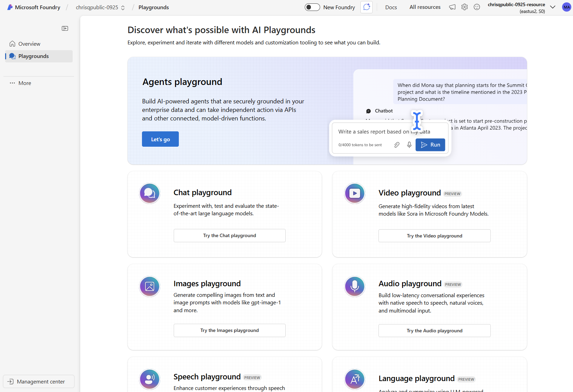Click the Overview home icon

click(x=12, y=44)
